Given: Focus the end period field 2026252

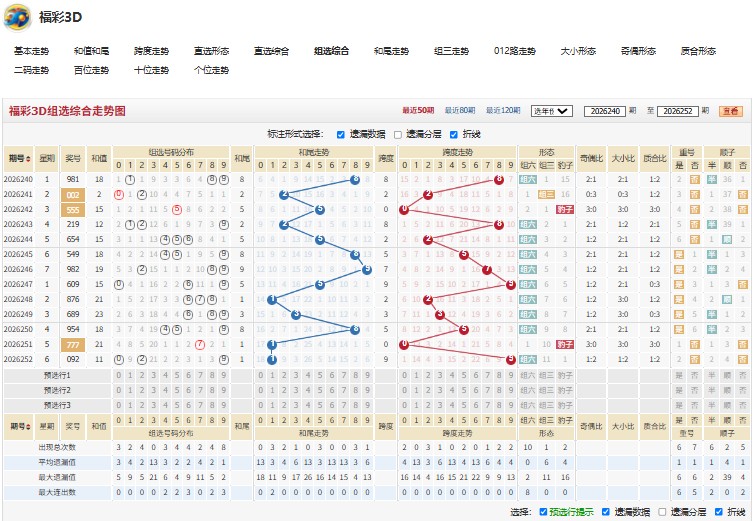Looking at the screenshot, I should (677, 111).
